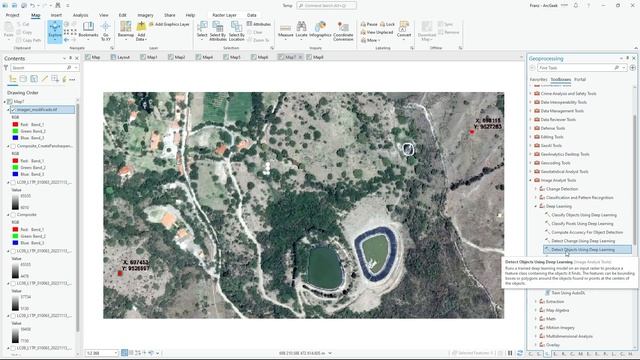This screenshot has width=640, height=360.
Task: Open Select By Attributes
Action: [x=218, y=31]
